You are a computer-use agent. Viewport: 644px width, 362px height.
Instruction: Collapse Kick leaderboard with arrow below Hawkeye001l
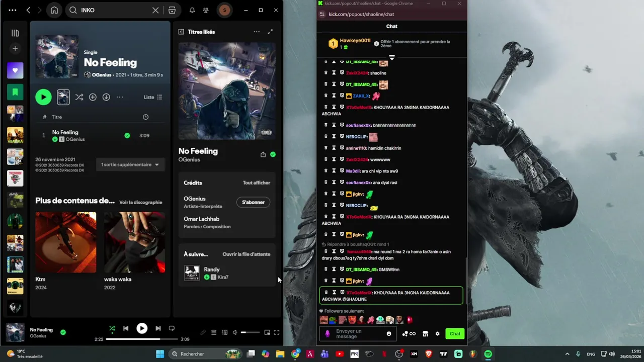click(x=392, y=57)
